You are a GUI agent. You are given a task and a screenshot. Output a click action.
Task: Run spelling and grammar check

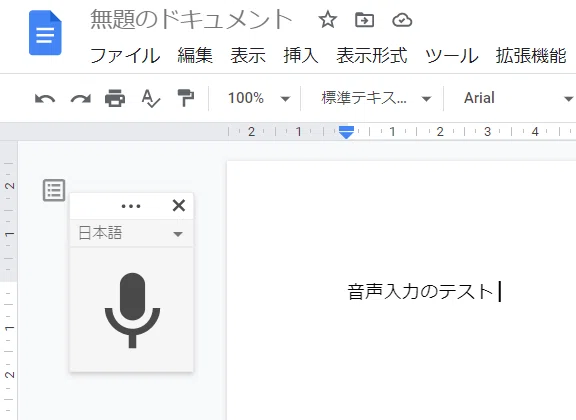(151, 98)
